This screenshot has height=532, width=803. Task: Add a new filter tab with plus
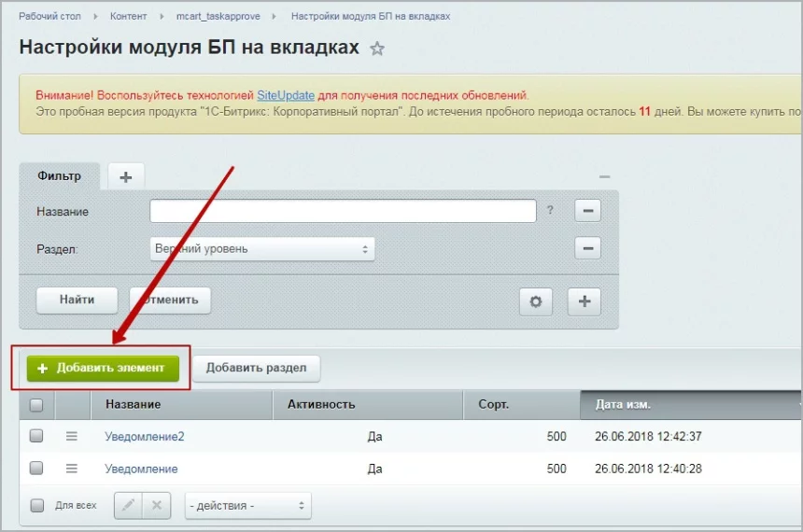click(x=126, y=176)
